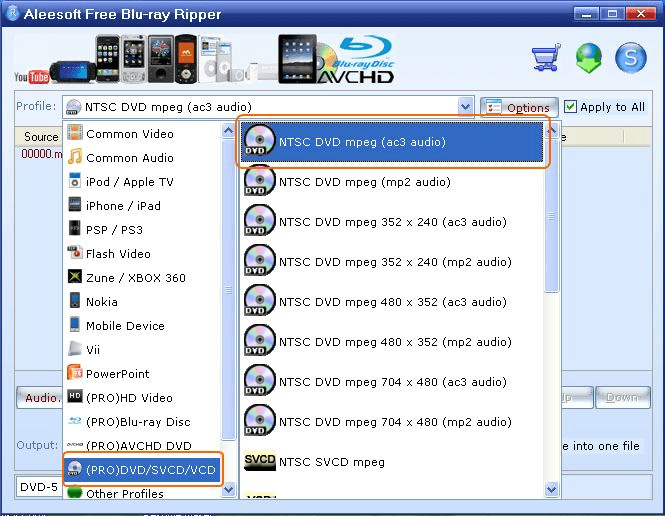This screenshot has width=665, height=516.
Task: Click DVD disc icon of NTSC DVD mpeg (mp2 audio)
Action: tap(260, 181)
